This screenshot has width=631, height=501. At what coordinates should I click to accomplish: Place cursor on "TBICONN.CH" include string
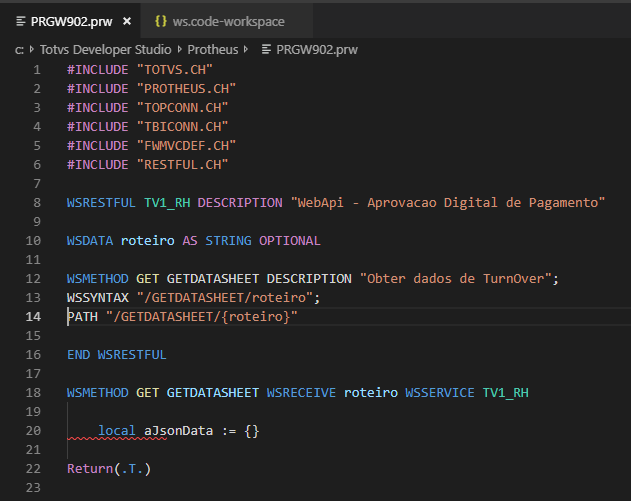pos(182,126)
